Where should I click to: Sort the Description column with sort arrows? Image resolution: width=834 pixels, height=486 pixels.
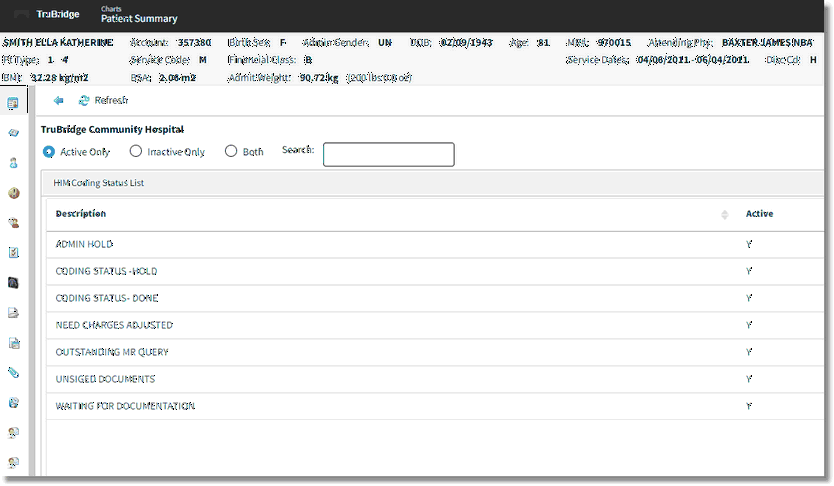point(724,214)
